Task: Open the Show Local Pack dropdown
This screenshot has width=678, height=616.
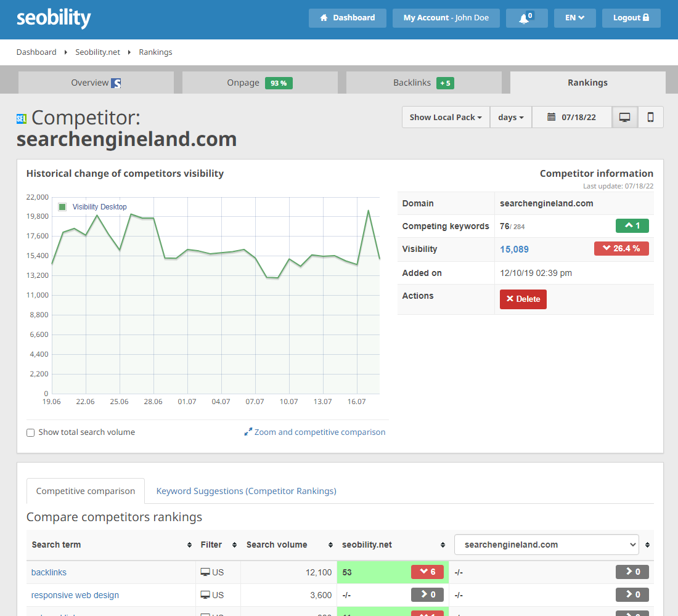Action: pyautogui.click(x=445, y=117)
